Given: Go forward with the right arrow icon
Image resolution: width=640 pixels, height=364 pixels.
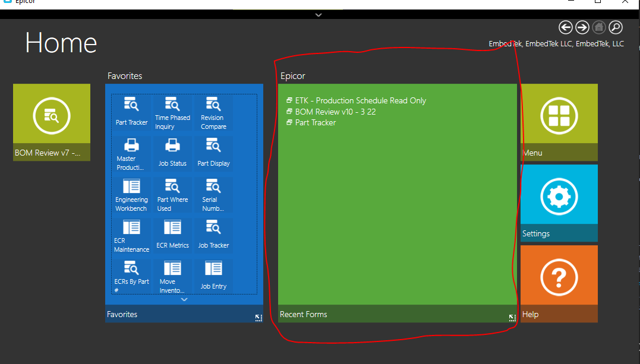Looking at the screenshot, I should click(582, 27).
